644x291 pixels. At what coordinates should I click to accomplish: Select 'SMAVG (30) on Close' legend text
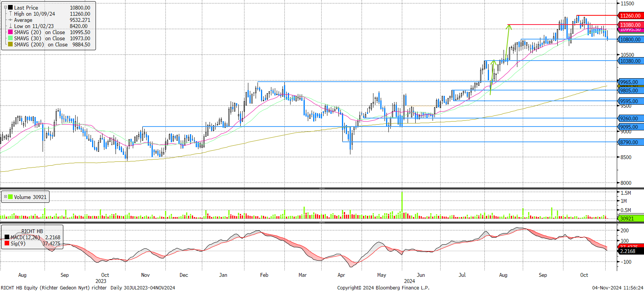tap(40, 38)
